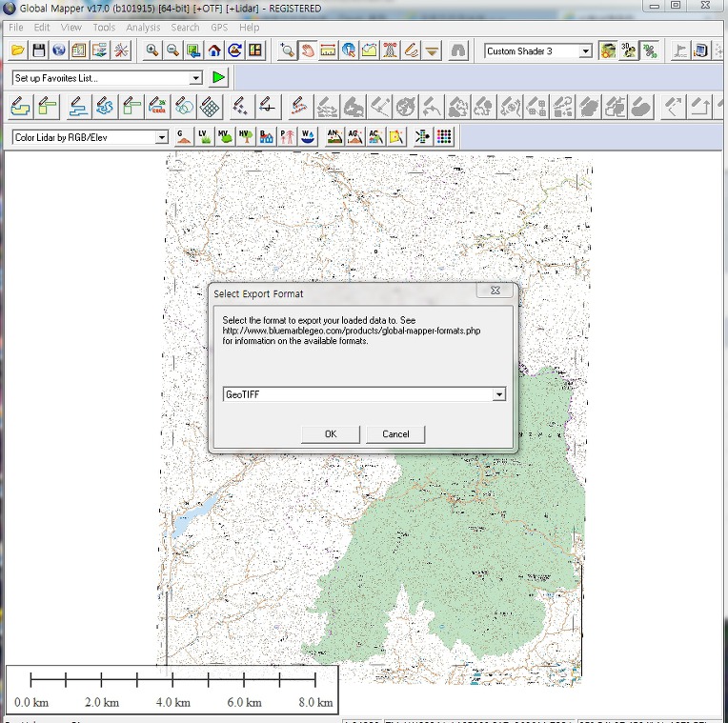The width and height of the screenshot is (728, 723).
Task: Toggle the Enable Hill Shading icon
Action: [608, 50]
